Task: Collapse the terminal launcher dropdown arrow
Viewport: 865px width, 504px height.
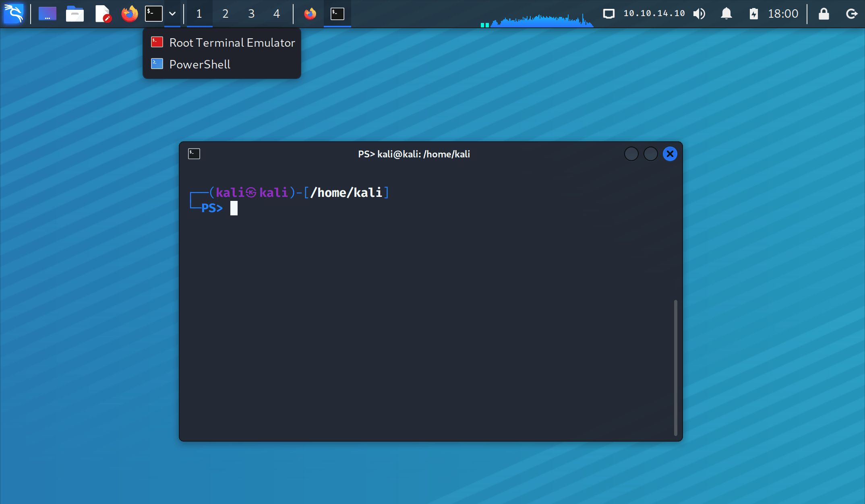Action: pos(172,14)
